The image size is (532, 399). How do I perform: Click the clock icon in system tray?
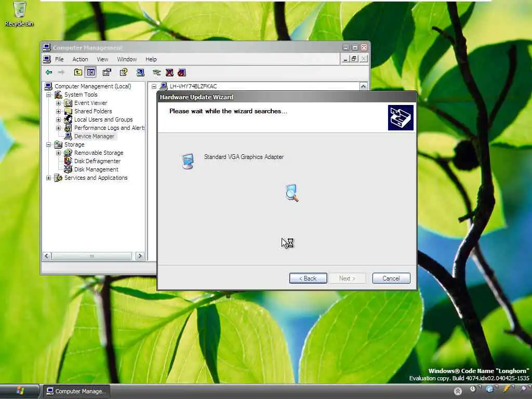coord(473,389)
